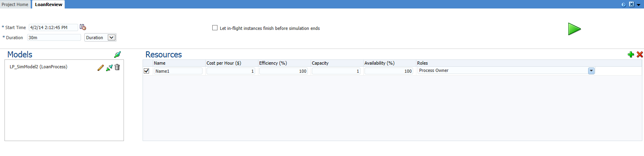Image resolution: width=644 pixels, height=156 pixels.
Task: Add a new simulation model in Models
Action: [117, 55]
